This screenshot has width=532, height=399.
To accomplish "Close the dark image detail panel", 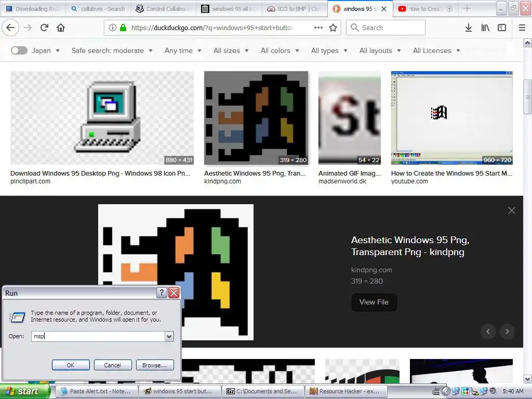I will click(512, 210).
